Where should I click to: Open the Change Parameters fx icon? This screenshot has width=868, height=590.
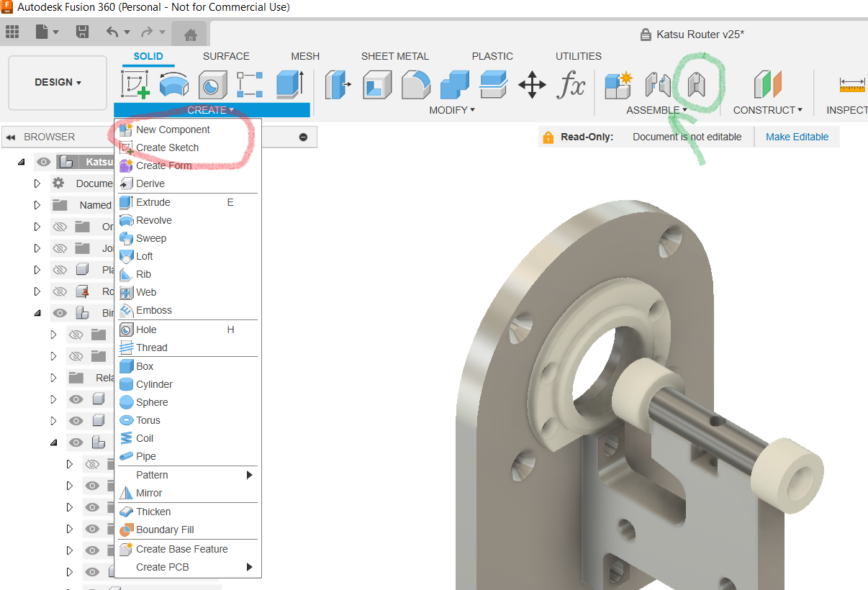(571, 85)
